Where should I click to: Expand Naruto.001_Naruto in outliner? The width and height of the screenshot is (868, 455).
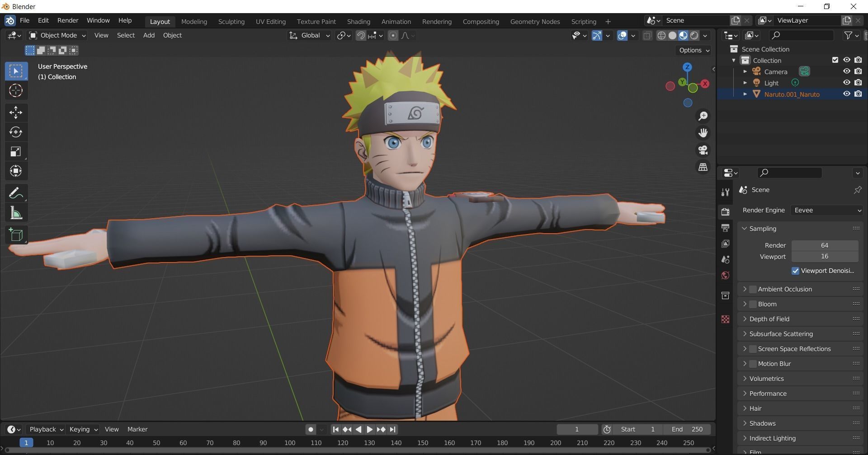(745, 94)
